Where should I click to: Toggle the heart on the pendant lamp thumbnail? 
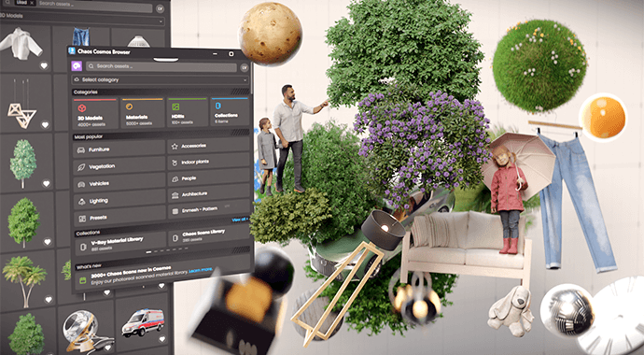coord(45,124)
